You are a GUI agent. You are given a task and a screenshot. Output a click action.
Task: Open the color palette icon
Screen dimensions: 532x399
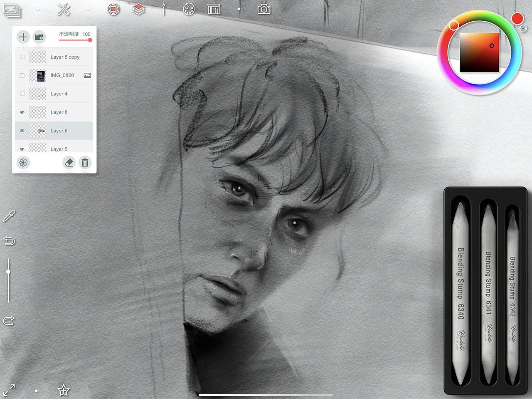click(188, 8)
